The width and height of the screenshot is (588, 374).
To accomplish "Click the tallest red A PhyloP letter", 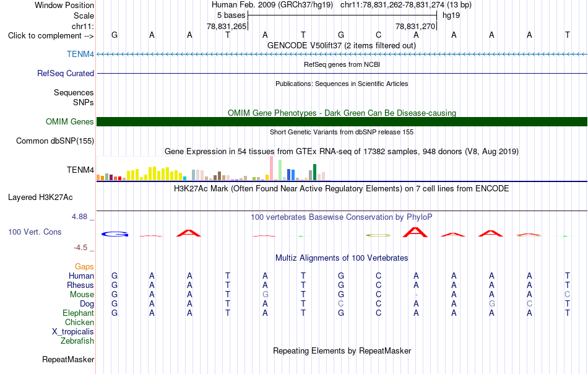I will point(415,232).
